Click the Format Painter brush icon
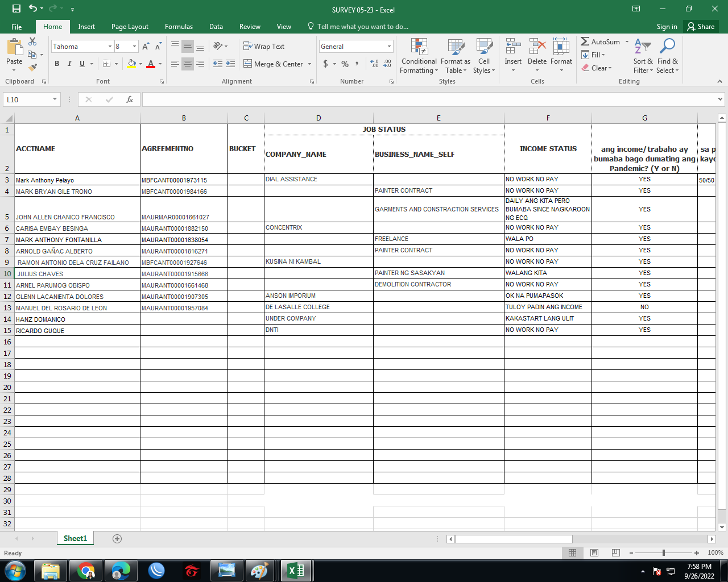Viewport: 728px width, 582px height. point(32,67)
